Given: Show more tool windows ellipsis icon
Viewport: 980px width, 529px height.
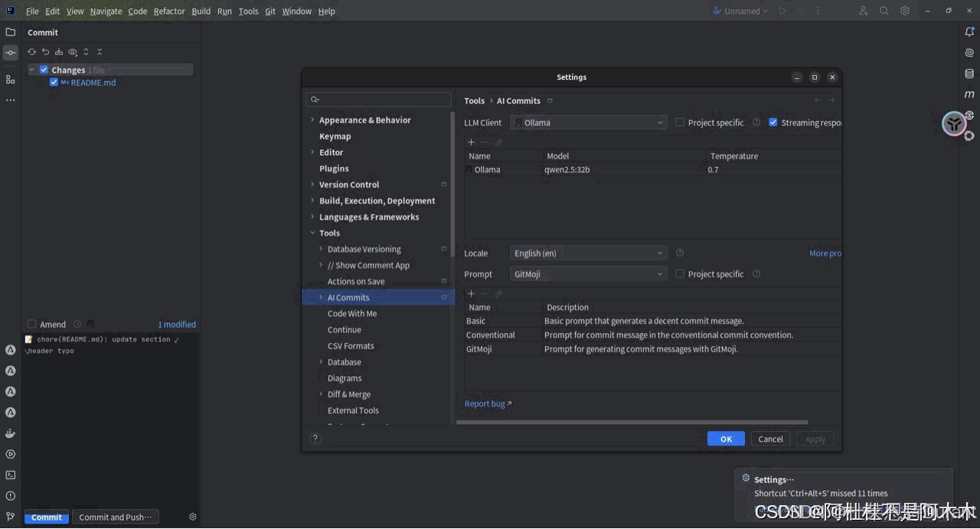Looking at the screenshot, I should 10,100.
